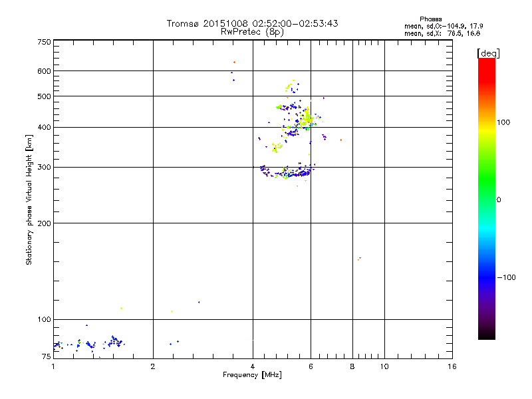Click y-axis tick label "300"
Screen dimensions: 532x399
coord(44,168)
